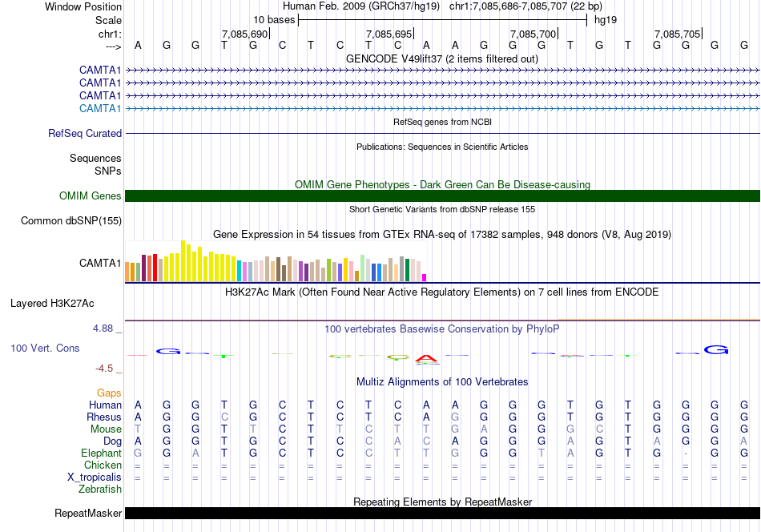Select the light blue CAMTA1 transcript label
761x532 pixels.
(x=100, y=108)
